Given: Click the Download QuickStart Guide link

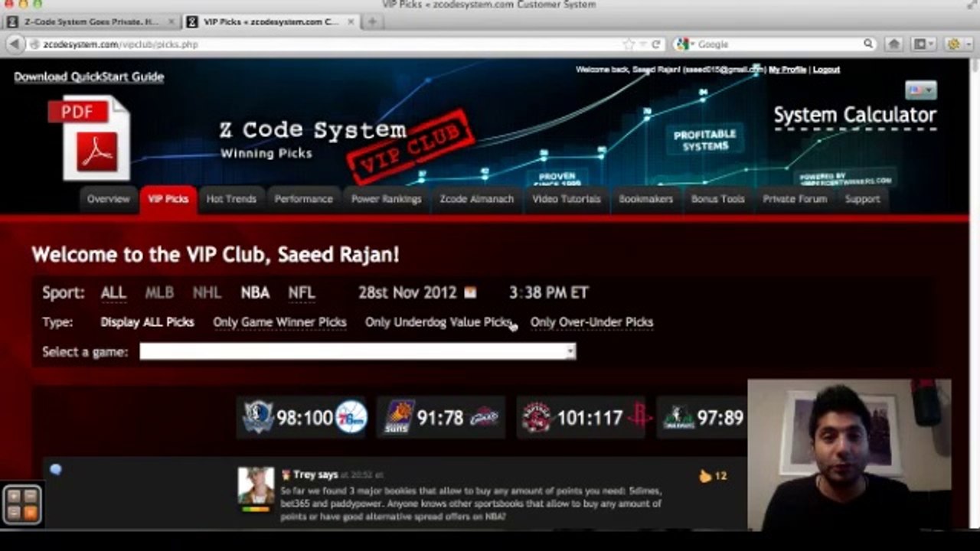Looking at the screenshot, I should click(89, 77).
